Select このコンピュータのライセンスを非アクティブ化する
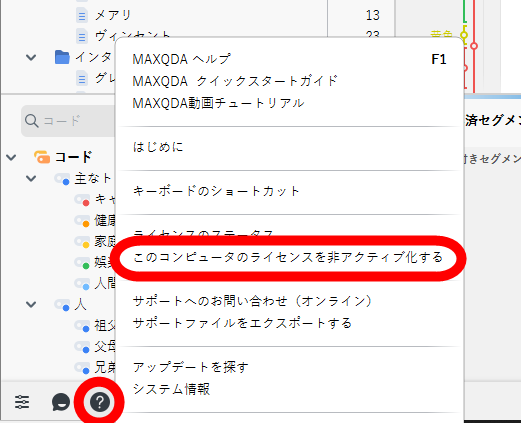Screen dimensions: 521x423 tap(288, 258)
